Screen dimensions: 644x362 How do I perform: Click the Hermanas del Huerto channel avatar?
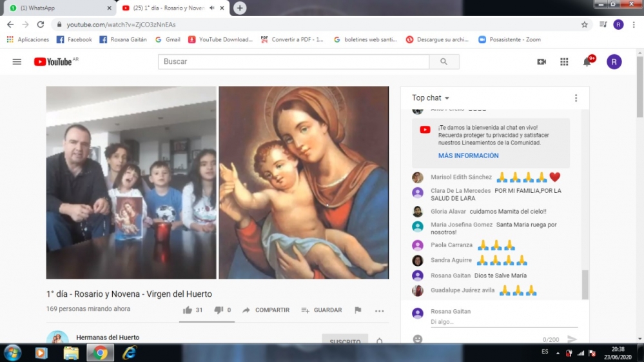[x=57, y=337]
